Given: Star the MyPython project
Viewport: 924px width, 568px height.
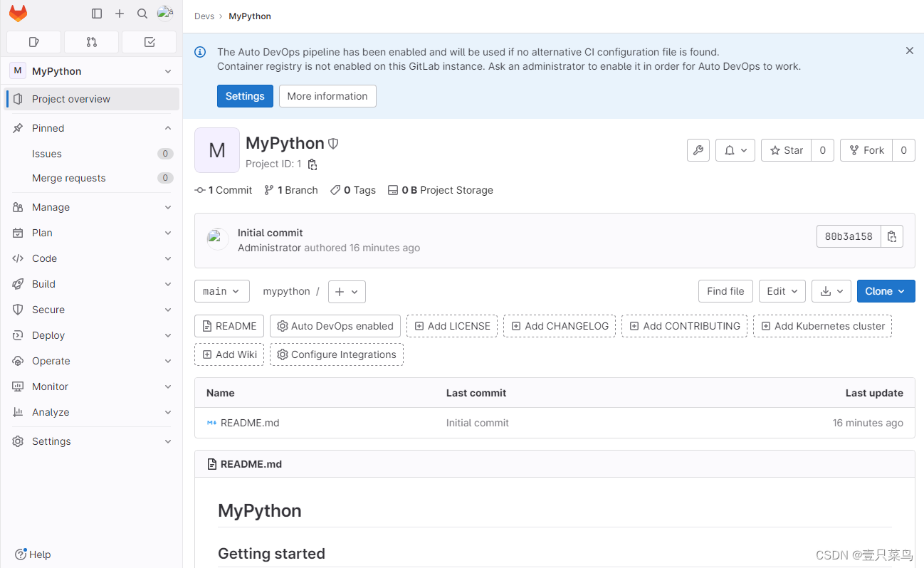Looking at the screenshot, I should [x=787, y=150].
